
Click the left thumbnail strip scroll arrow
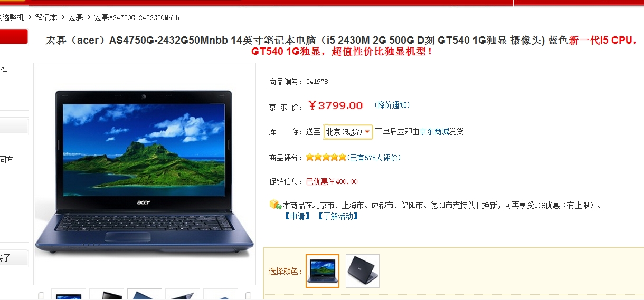[x=41, y=296]
